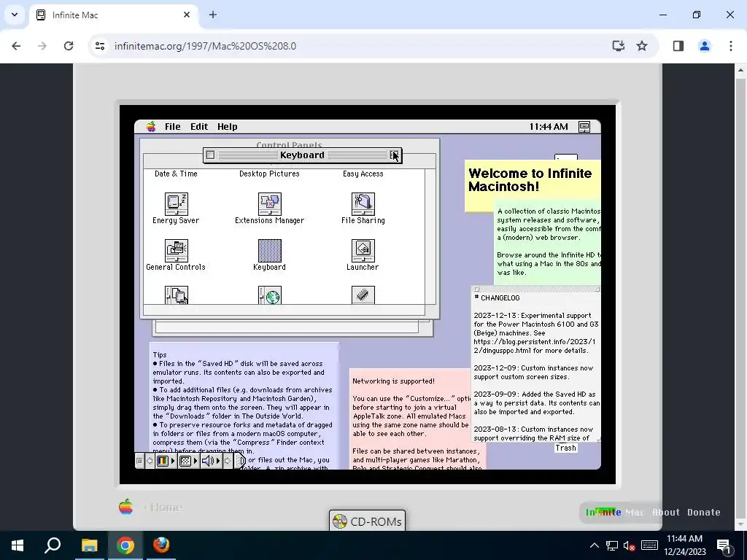The height and width of the screenshot is (560, 747).
Task: Click the muted volume icon in Windows tray
Action: pyautogui.click(x=629, y=545)
